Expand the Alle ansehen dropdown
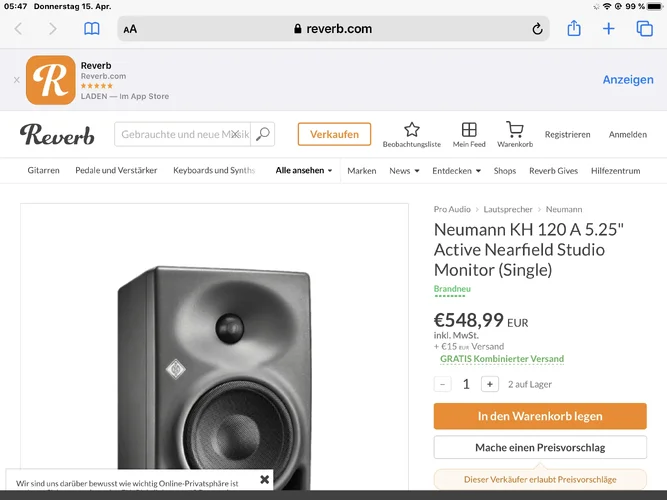The image size is (667, 500). [x=304, y=171]
